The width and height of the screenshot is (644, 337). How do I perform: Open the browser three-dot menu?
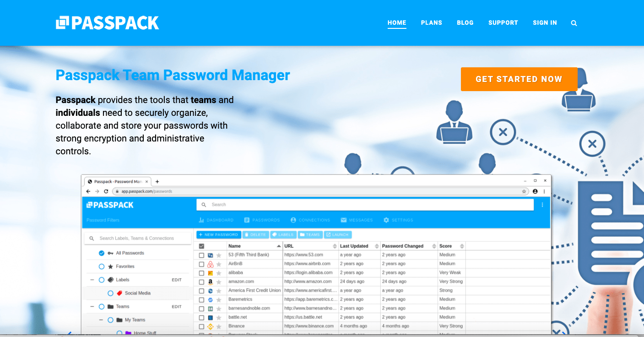[x=544, y=191]
